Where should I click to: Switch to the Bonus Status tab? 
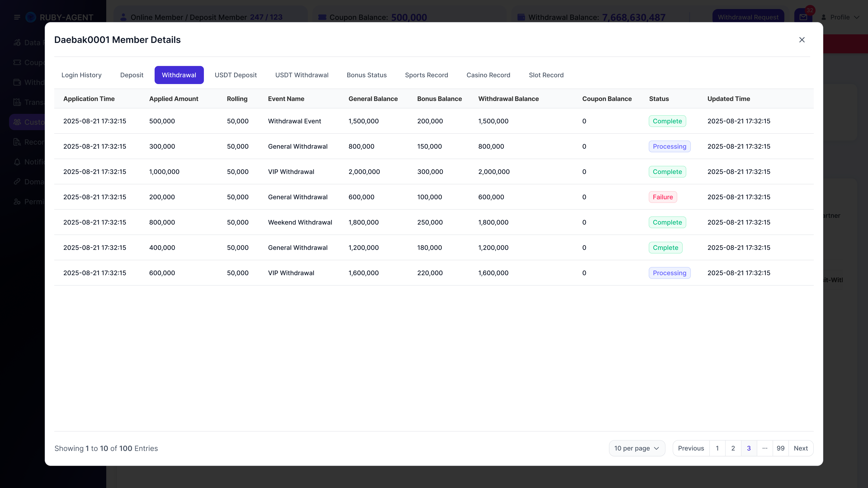tap(367, 75)
